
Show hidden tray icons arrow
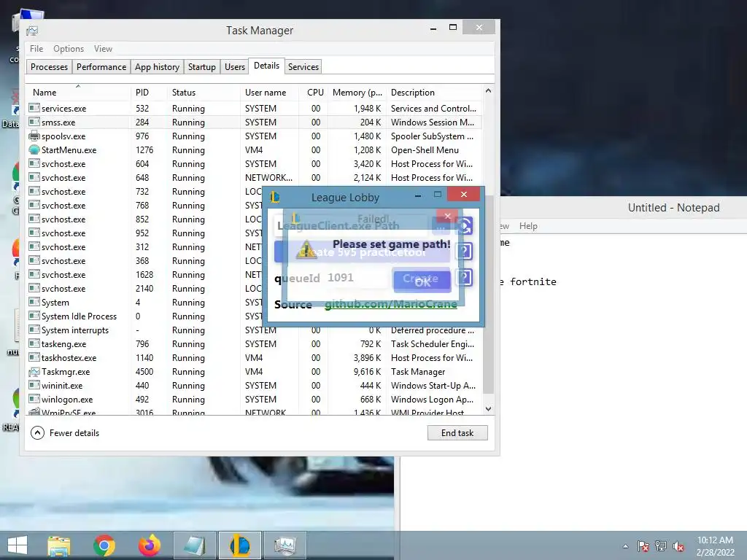(x=625, y=546)
